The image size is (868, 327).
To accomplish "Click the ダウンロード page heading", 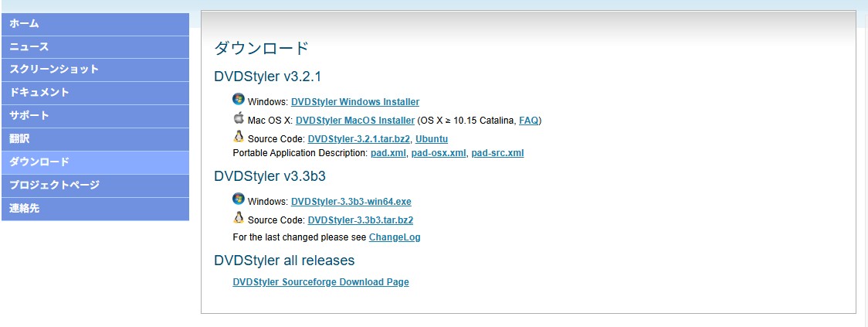I will click(x=261, y=48).
